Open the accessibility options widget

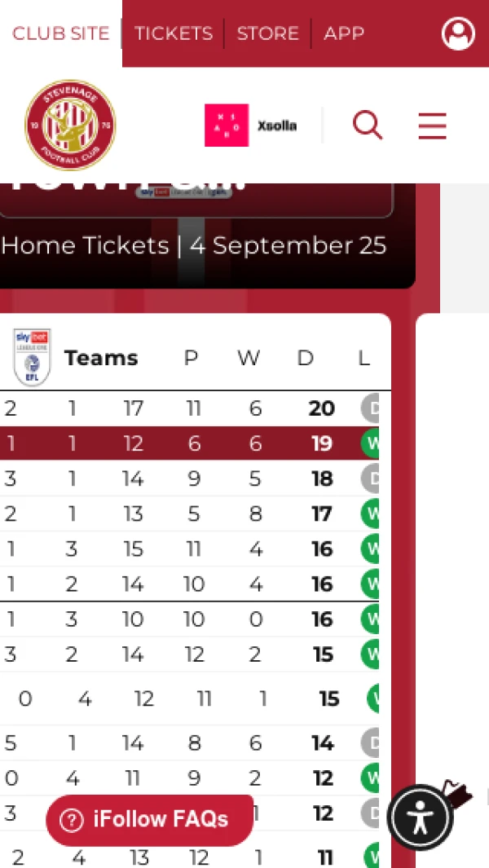pyautogui.click(x=420, y=817)
